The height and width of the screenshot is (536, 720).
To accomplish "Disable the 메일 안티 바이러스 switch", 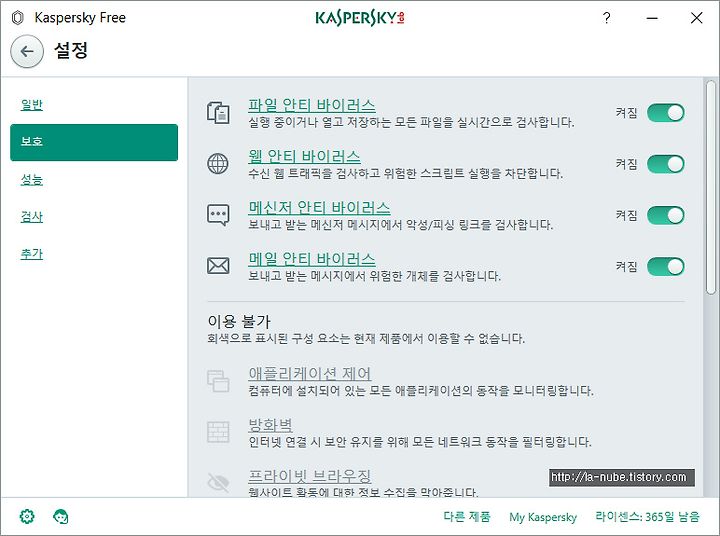I will (x=666, y=266).
